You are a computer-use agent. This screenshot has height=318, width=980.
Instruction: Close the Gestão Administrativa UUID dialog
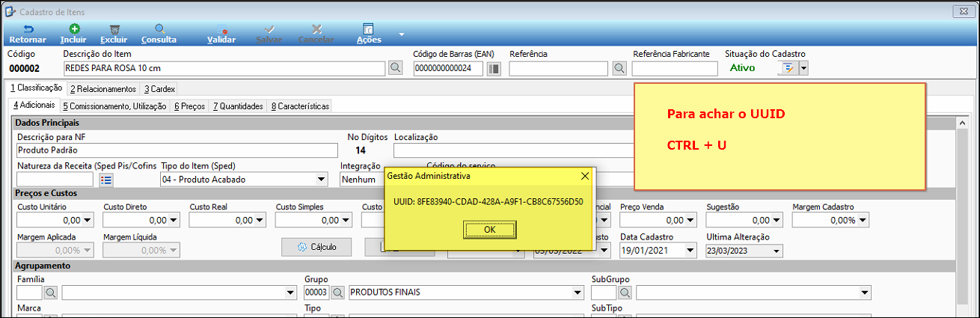coord(585,176)
